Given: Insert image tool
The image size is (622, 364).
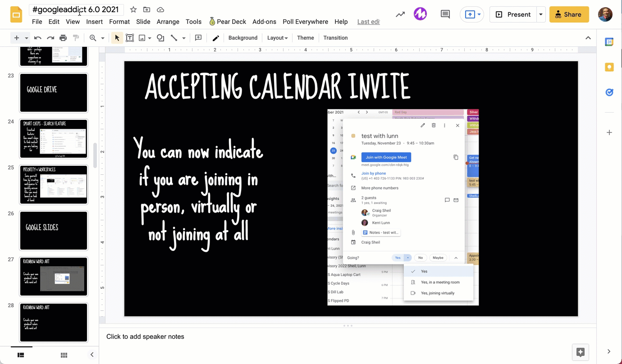Looking at the screenshot, I should point(142,38).
